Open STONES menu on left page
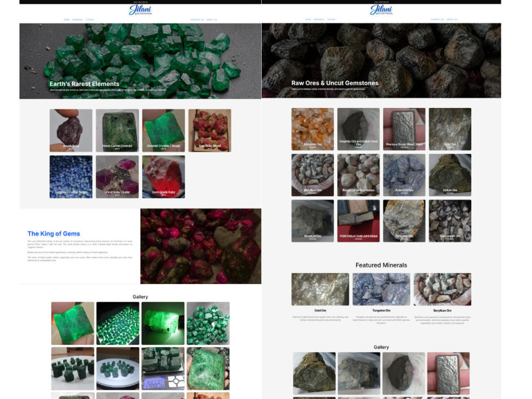Viewport: 532px width, 399px height. click(x=90, y=20)
